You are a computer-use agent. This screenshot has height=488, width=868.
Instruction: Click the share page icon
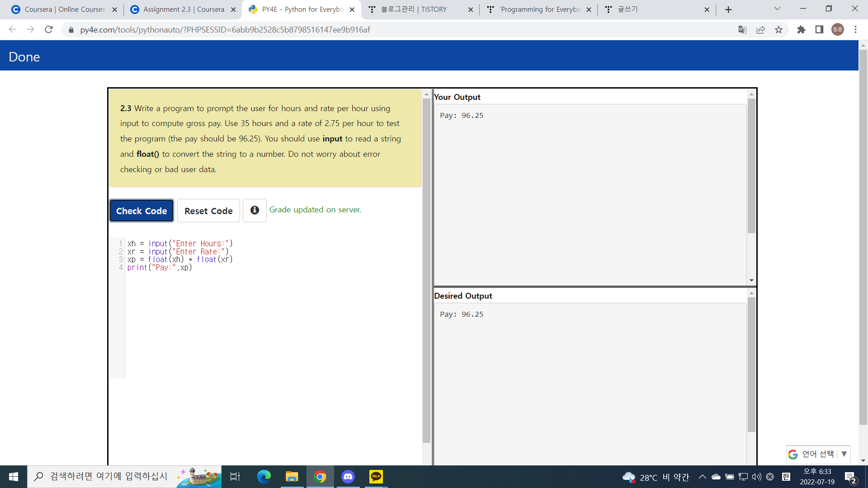pos(760,30)
